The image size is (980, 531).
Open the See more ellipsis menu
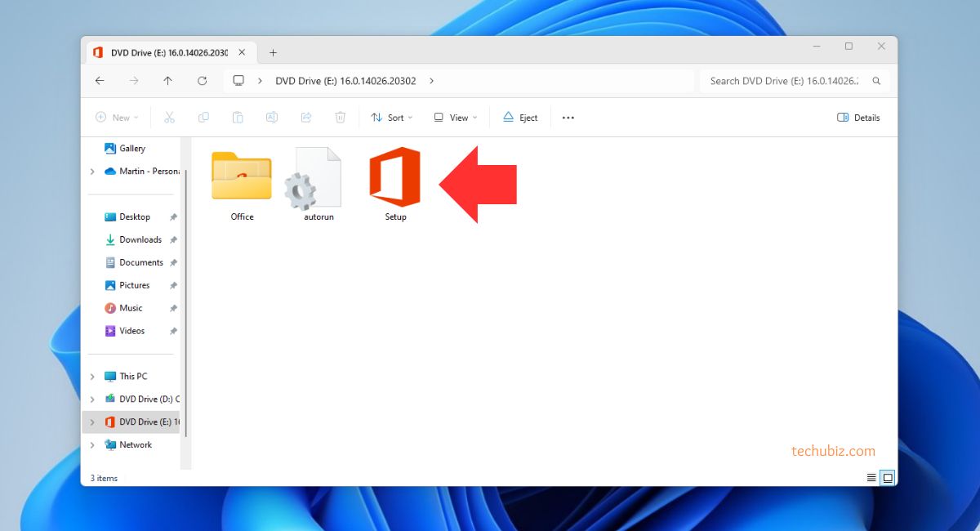tap(568, 118)
